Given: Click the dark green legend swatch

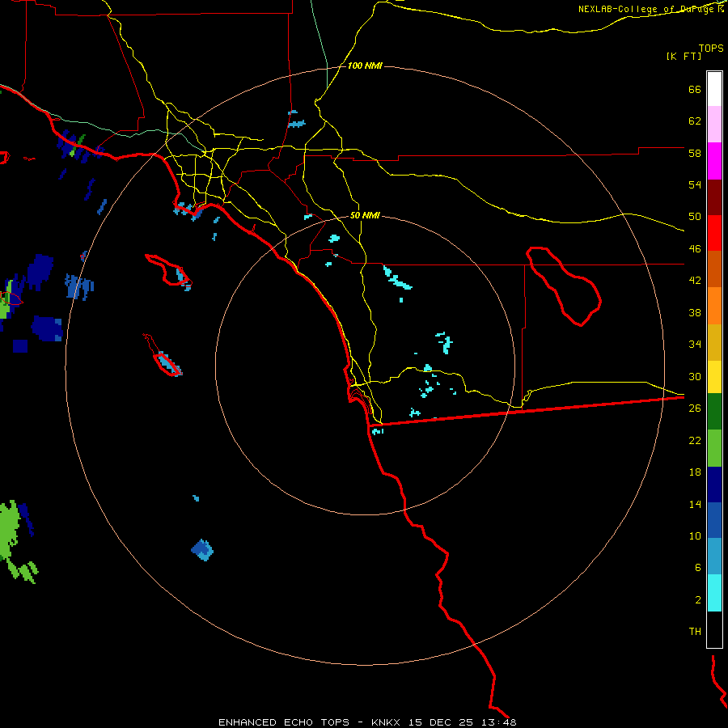Looking at the screenshot, I should 714,412.
